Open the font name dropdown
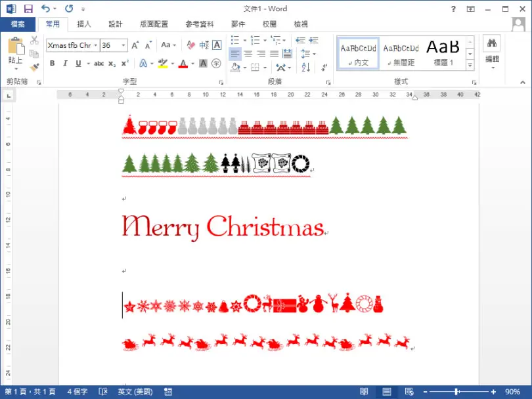 pyautogui.click(x=96, y=45)
